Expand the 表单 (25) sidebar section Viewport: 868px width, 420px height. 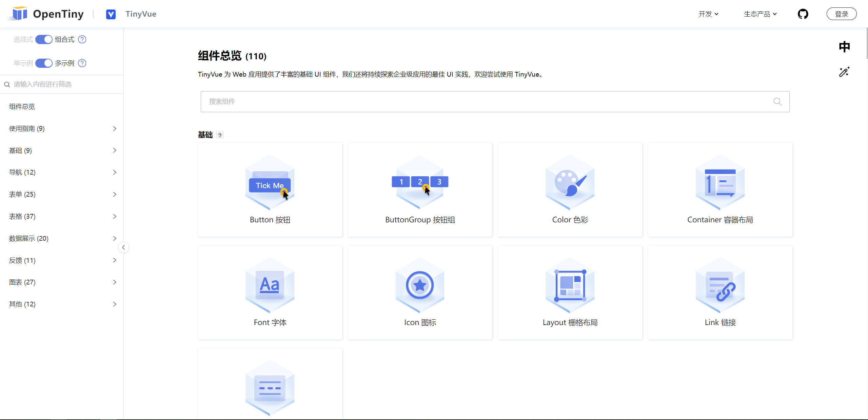coord(62,194)
